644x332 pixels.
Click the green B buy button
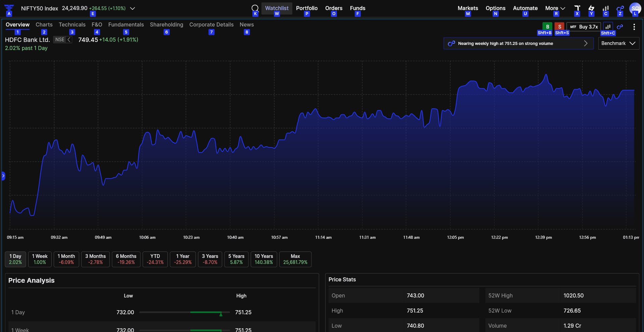click(x=547, y=26)
